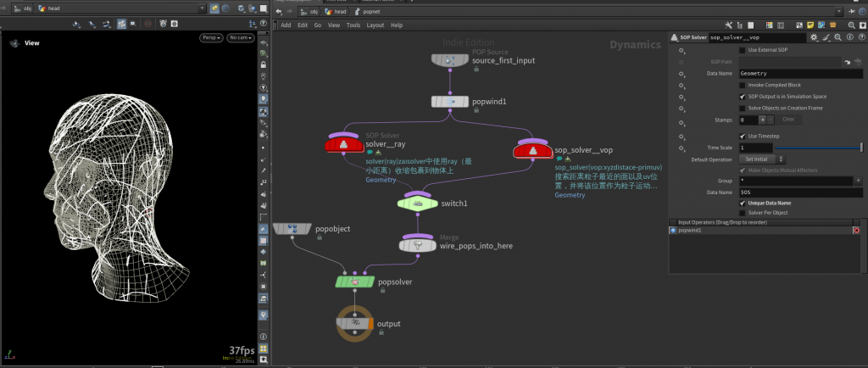The image size is (868, 368).
Task: Select the popsolver node
Action: [x=356, y=282]
